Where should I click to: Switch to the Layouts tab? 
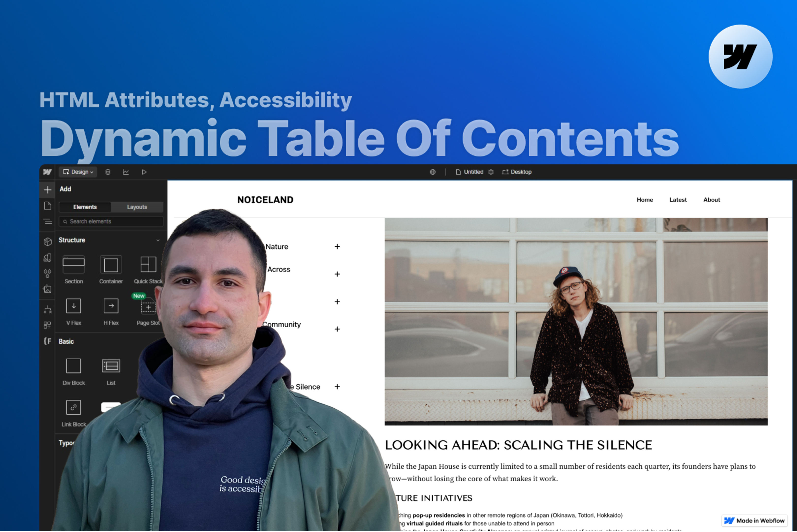point(137,207)
